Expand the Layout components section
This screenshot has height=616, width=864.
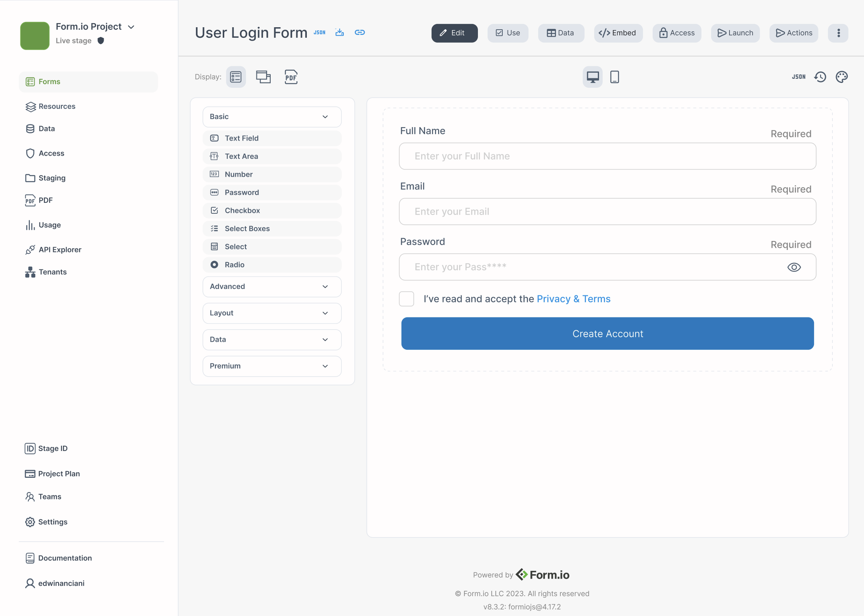272,313
